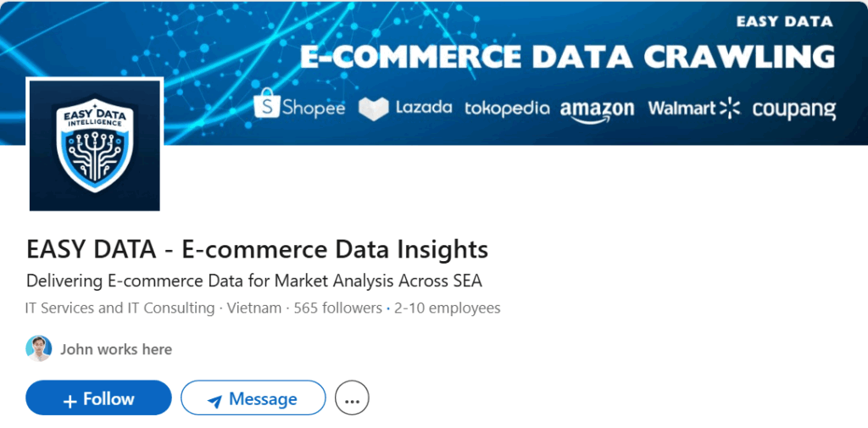The height and width of the screenshot is (428, 868).
Task: Send a message via Message button
Action: coord(253,398)
